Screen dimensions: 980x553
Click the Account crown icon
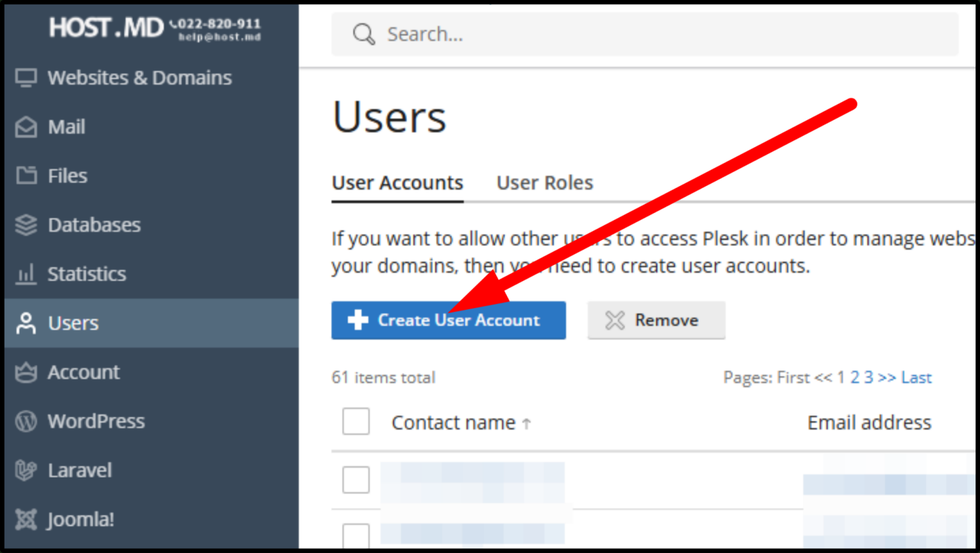point(26,372)
